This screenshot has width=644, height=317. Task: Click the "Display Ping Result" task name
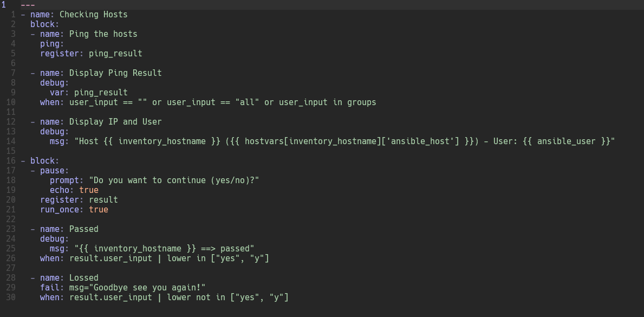[x=115, y=73]
